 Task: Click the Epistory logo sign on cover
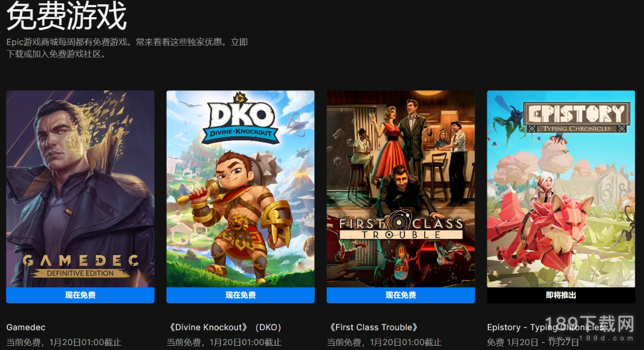click(577, 118)
